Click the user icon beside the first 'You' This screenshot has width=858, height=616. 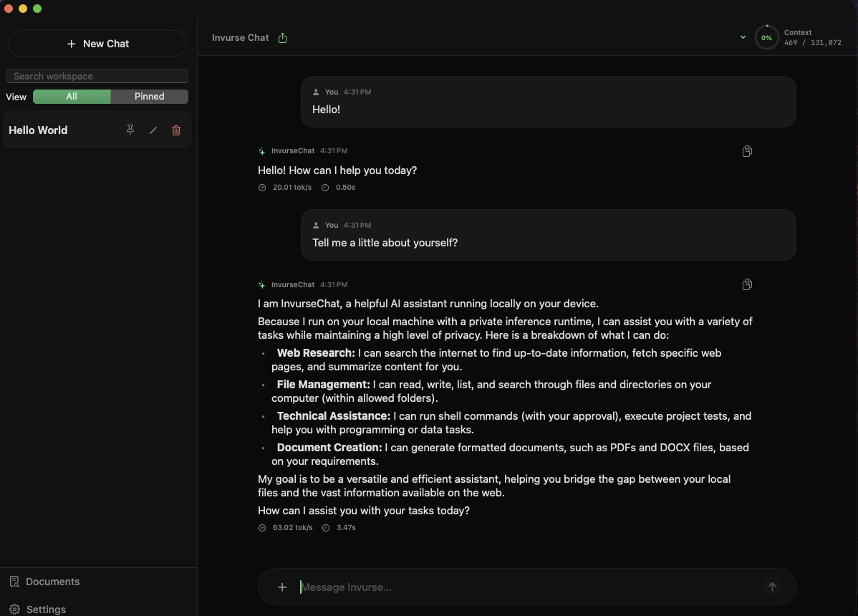pyautogui.click(x=316, y=92)
